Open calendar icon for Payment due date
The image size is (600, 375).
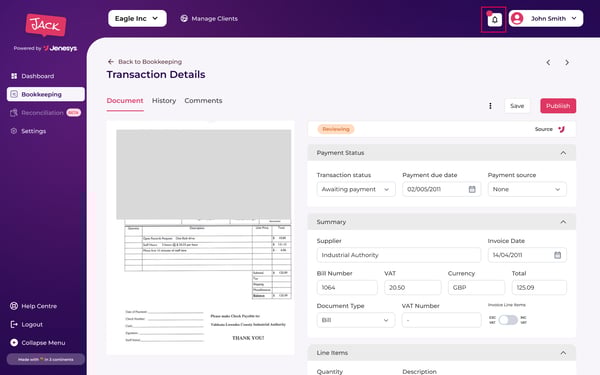click(472, 189)
